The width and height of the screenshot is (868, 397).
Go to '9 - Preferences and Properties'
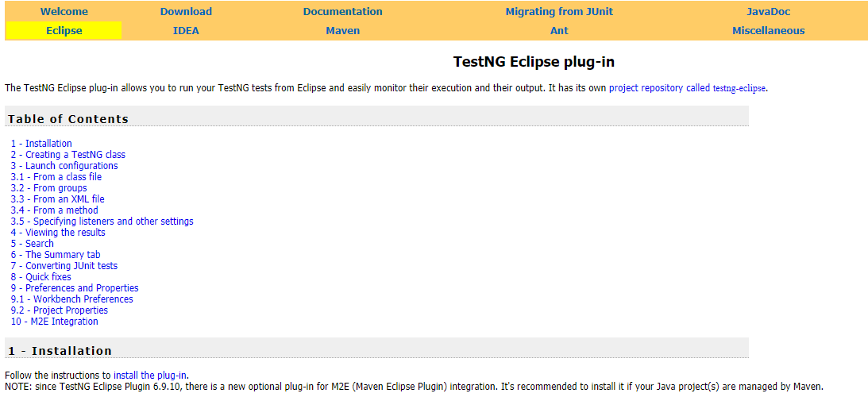click(x=75, y=288)
